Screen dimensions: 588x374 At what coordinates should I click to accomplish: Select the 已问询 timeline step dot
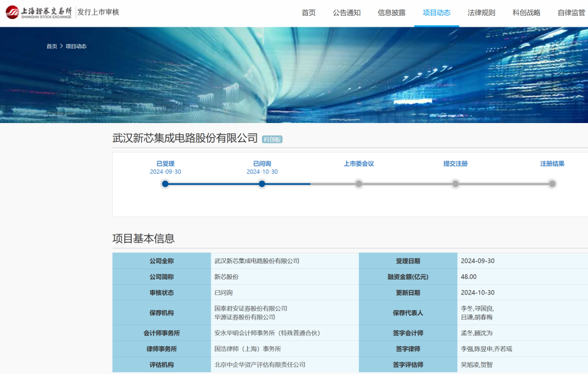point(262,184)
